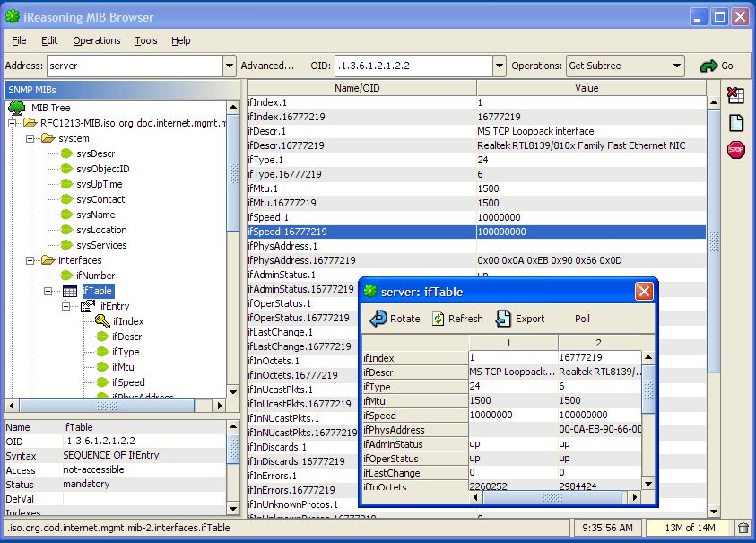Expand the Address field dropdown
756x543 pixels.
[230, 65]
